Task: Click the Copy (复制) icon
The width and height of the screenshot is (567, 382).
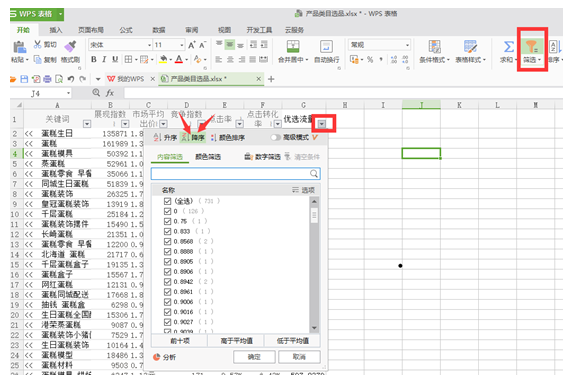Action: pos(38,59)
